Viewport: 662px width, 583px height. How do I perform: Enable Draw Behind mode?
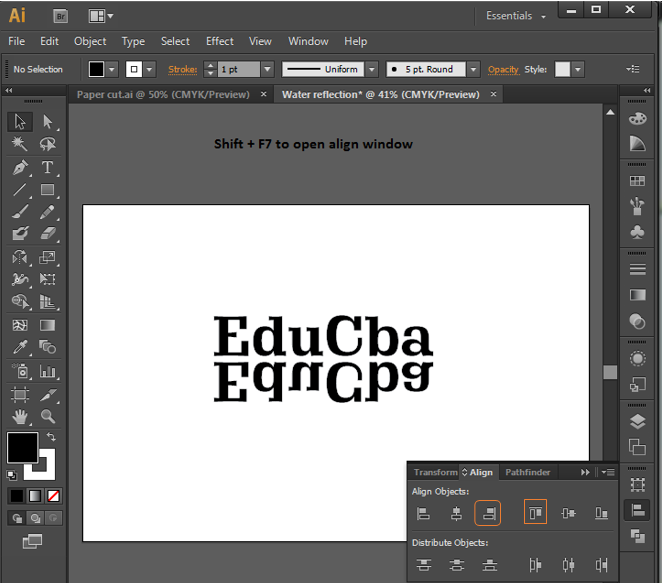(x=35, y=518)
